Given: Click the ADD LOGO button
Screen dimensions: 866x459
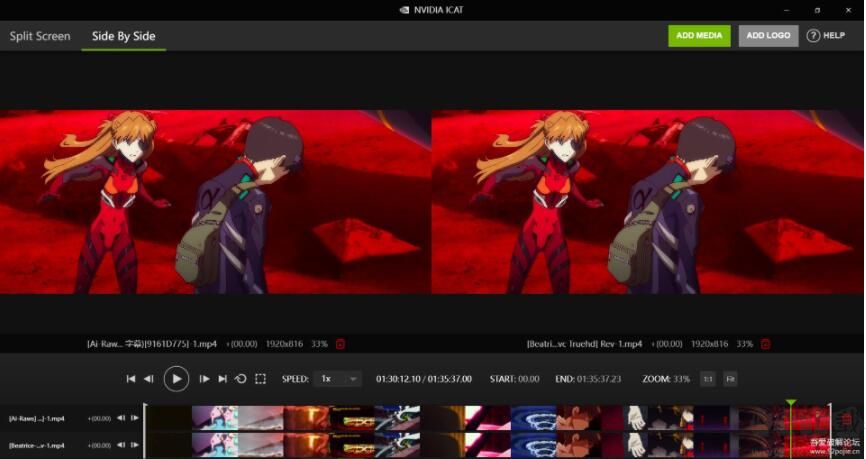Looking at the screenshot, I should (768, 35).
